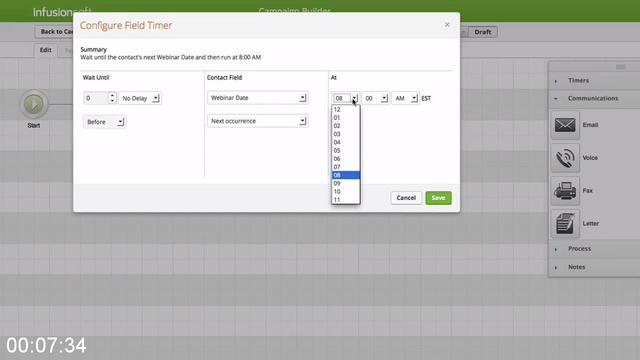This screenshot has width=640, height=360.
Task: Expand the Timers section
Action: (x=594, y=80)
